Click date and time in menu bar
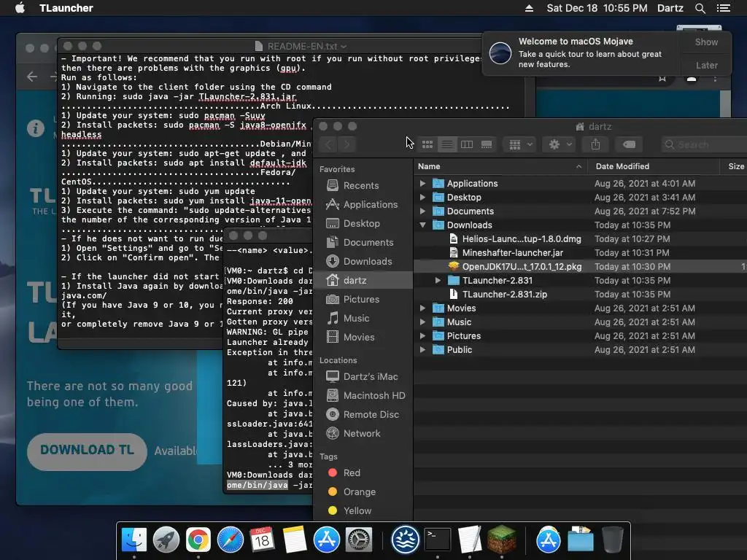 [x=597, y=8]
